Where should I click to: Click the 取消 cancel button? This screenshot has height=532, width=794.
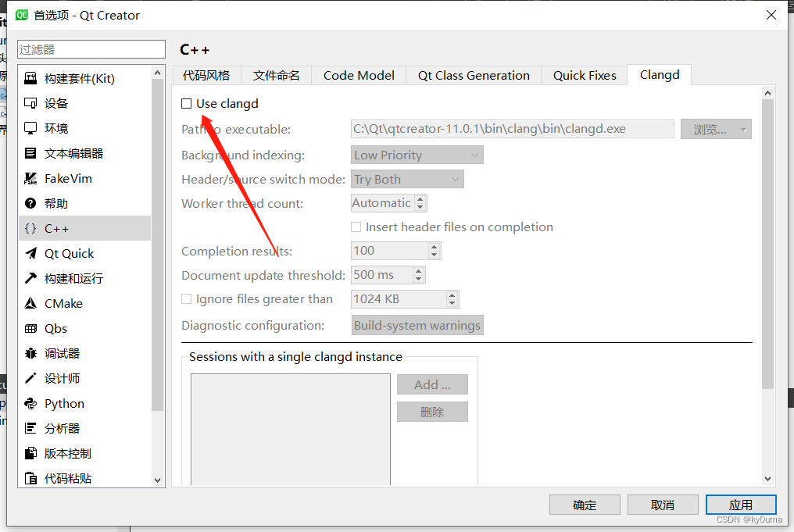point(663,505)
